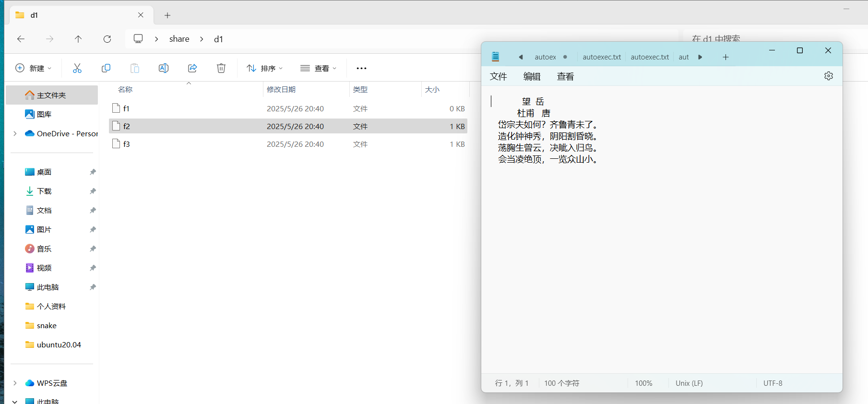Refresh the d1 folder view
Viewport: 868px width, 404px height.
pos(107,39)
